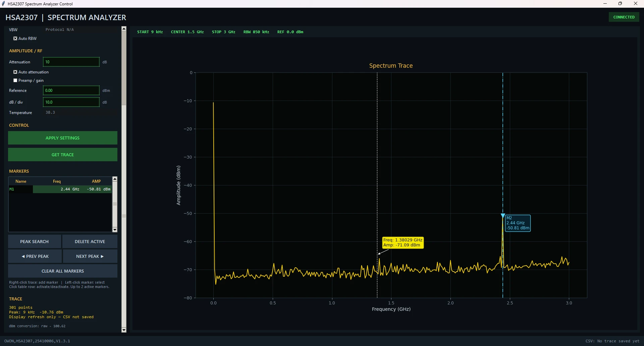Click the Reference level input field
This screenshot has width=644, height=346.
pyautogui.click(x=71, y=91)
